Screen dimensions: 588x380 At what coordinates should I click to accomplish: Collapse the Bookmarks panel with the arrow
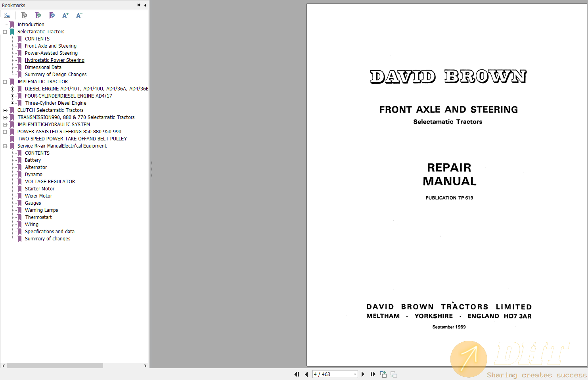(145, 5)
